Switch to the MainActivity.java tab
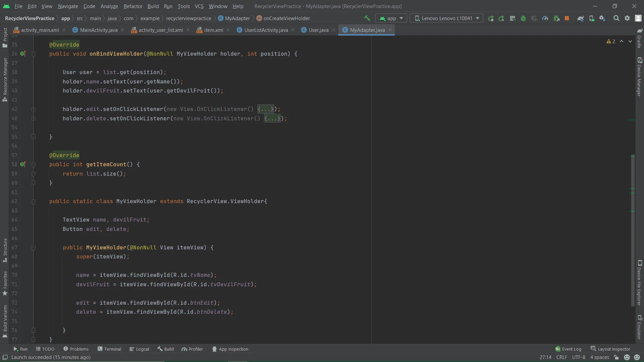This screenshot has height=362, width=644. coord(99,30)
